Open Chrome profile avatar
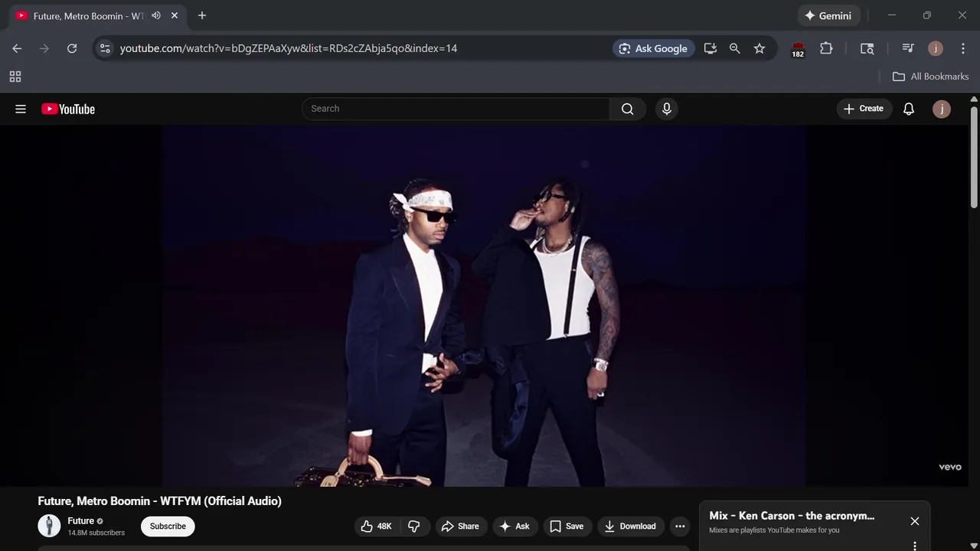This screenshot has width=980, height=551. tap(936, 48)
